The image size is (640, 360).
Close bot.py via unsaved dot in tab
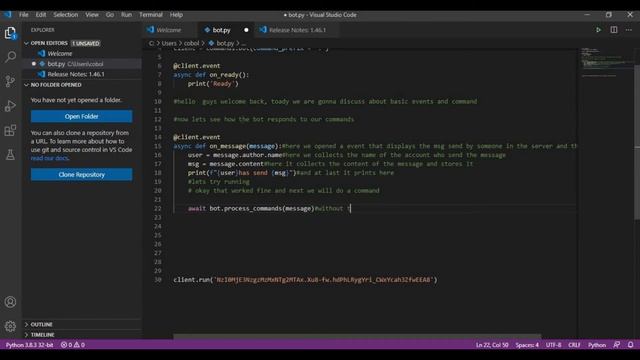pos(246,30)
